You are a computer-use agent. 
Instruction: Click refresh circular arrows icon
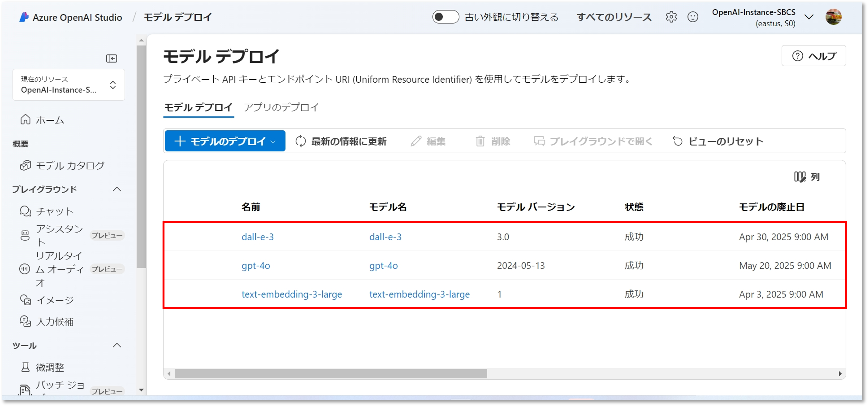click(x=301, y=141)
